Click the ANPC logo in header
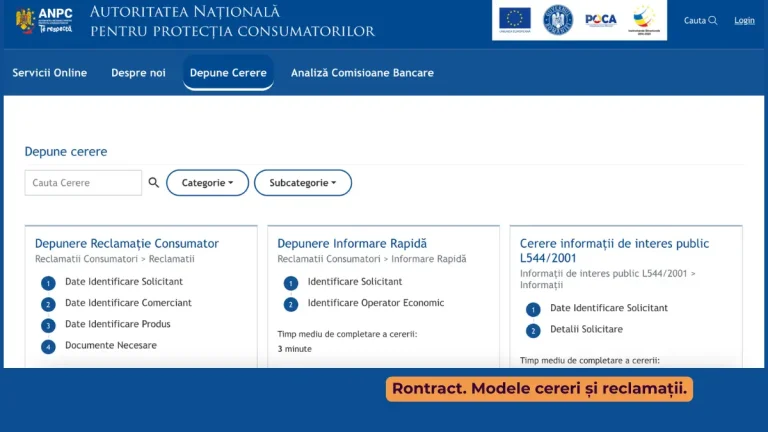The image size is (768, 432). click(44, 21)
